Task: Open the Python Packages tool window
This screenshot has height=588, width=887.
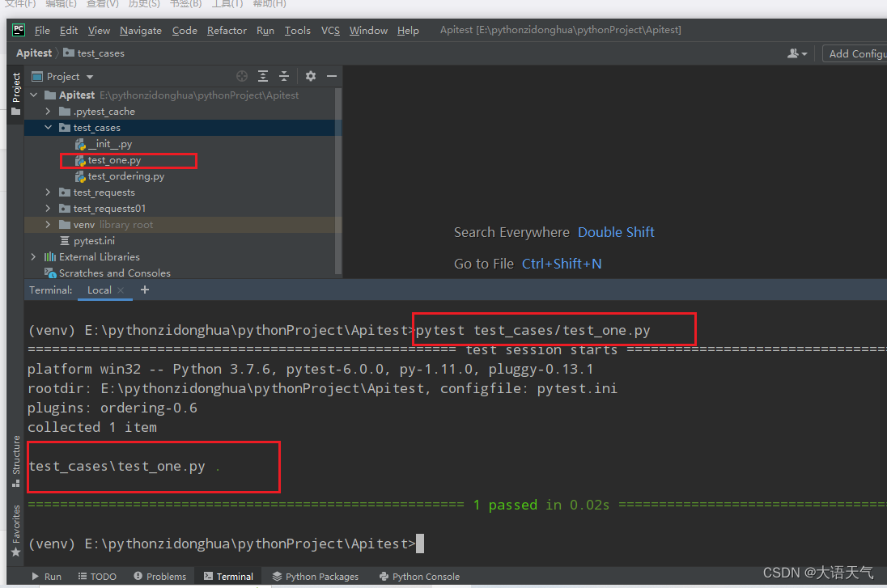Action: point(315,576)
